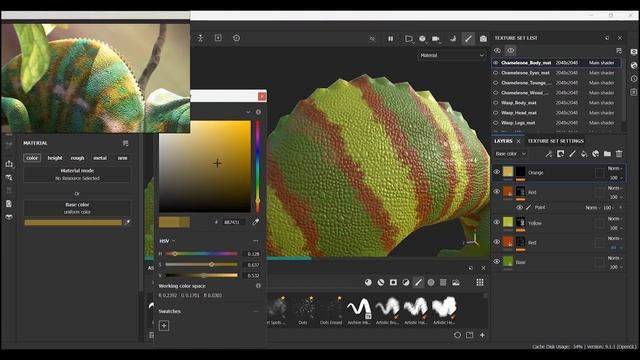640x360 pixels.
Task: Click the export icon in left sidebar
Action: pos(9,164)
